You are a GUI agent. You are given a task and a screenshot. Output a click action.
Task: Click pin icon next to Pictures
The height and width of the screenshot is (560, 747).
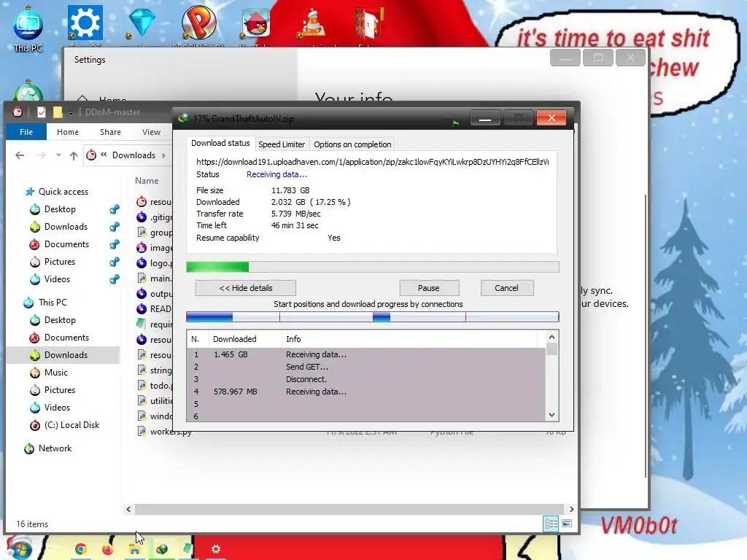(115, 262)
